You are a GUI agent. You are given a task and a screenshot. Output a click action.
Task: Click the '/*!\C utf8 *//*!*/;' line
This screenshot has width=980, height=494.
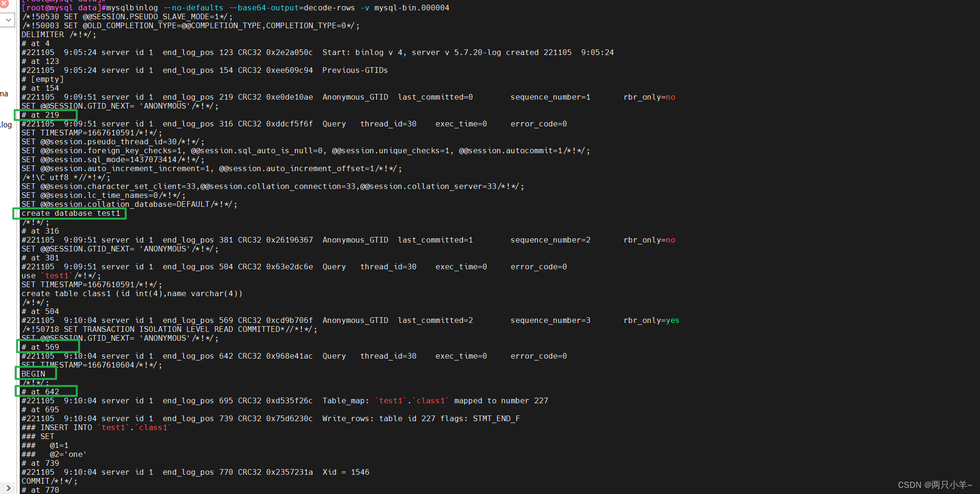(66, 178)
